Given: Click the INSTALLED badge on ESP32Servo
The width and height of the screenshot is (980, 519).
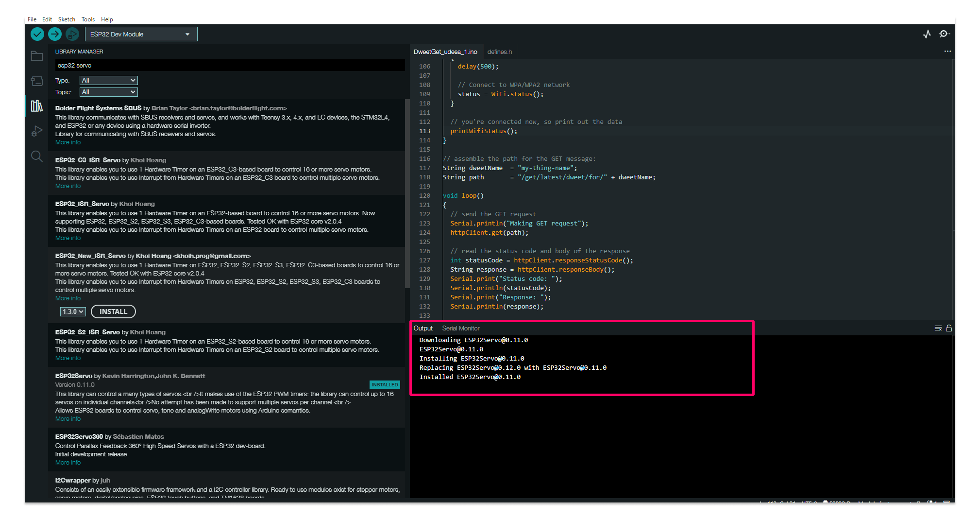Looking at the screenshot, I should [x=385, y=384].
